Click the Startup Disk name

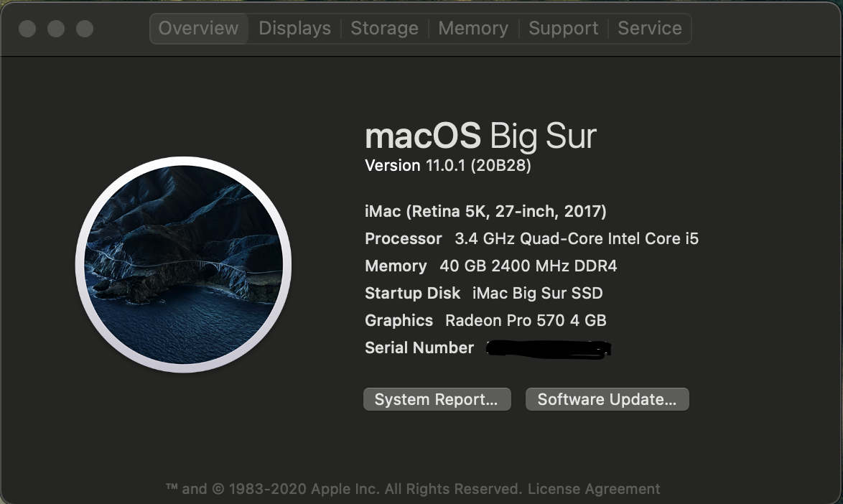point(537,293)
